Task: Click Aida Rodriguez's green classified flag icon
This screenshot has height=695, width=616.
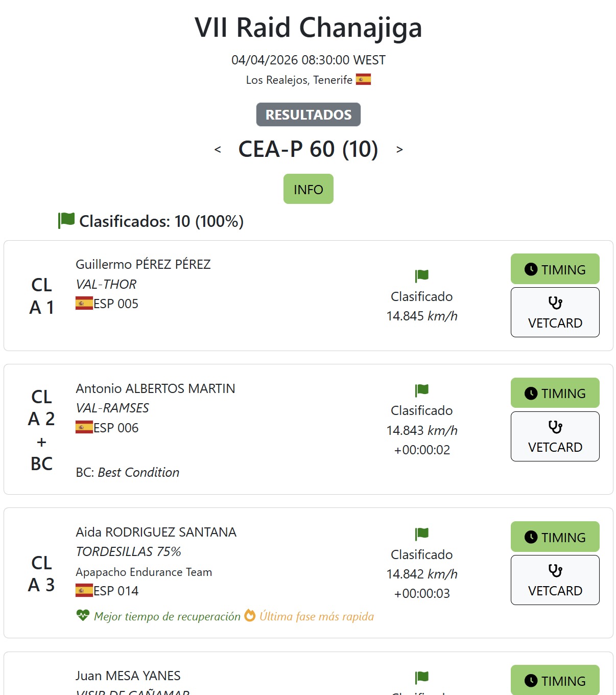Action: (x=422, y=534)
